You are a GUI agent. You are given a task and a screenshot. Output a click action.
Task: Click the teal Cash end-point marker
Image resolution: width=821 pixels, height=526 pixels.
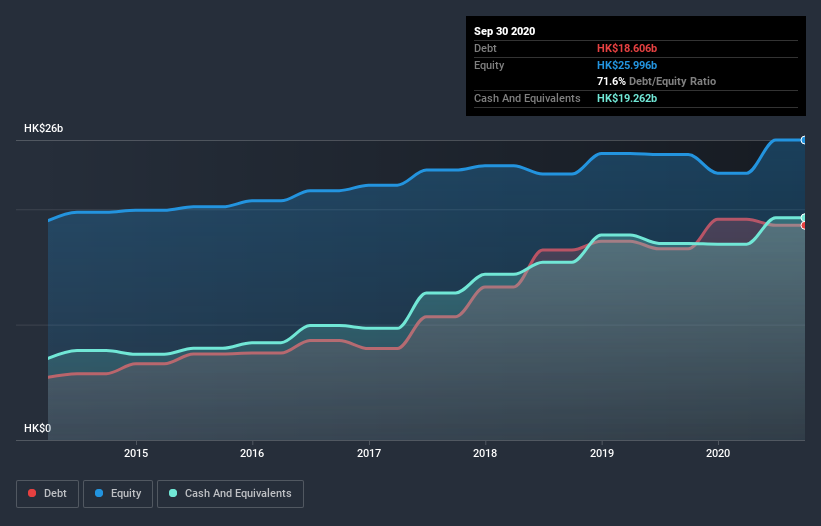(x=804, y=218)
